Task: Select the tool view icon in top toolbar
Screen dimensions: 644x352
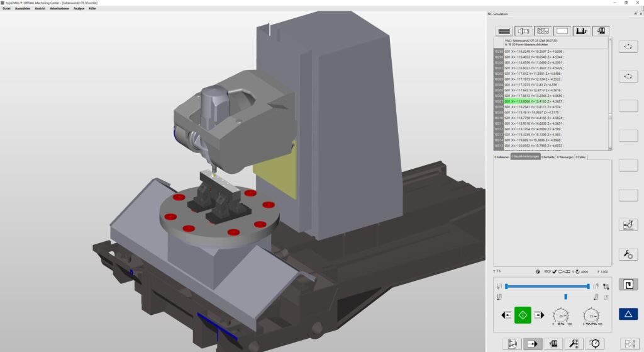Action: pos(523,30)
